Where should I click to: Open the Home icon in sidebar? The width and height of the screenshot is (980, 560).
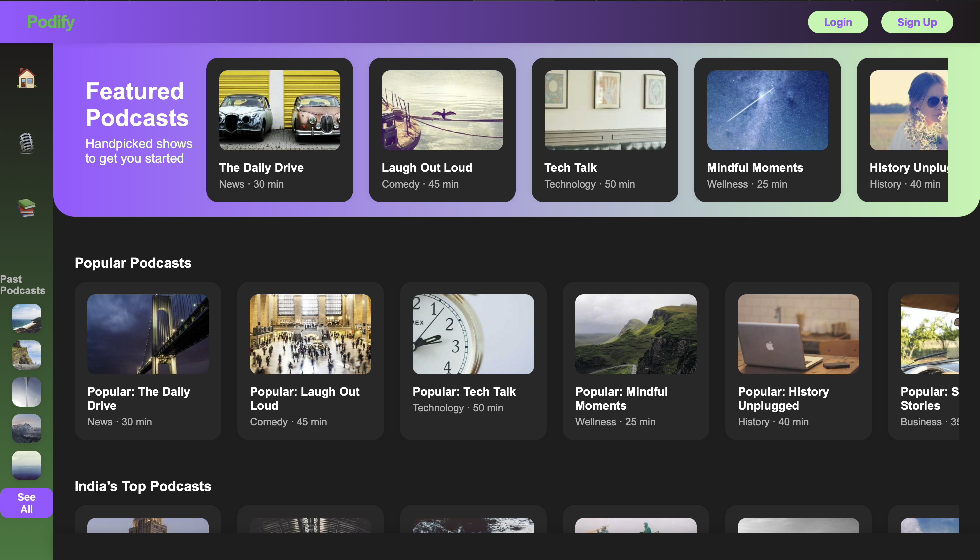[x=27, y=78]
